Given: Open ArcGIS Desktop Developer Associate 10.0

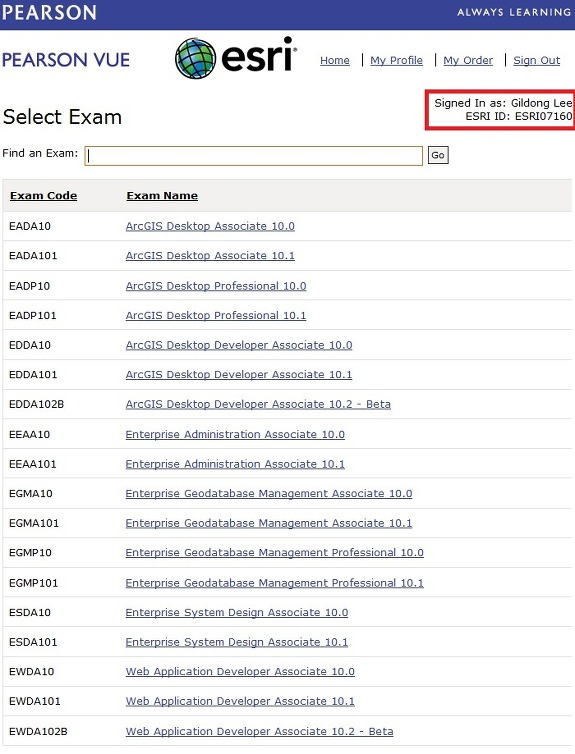Looking at the screenshot, I should click(x=239, y=345).
